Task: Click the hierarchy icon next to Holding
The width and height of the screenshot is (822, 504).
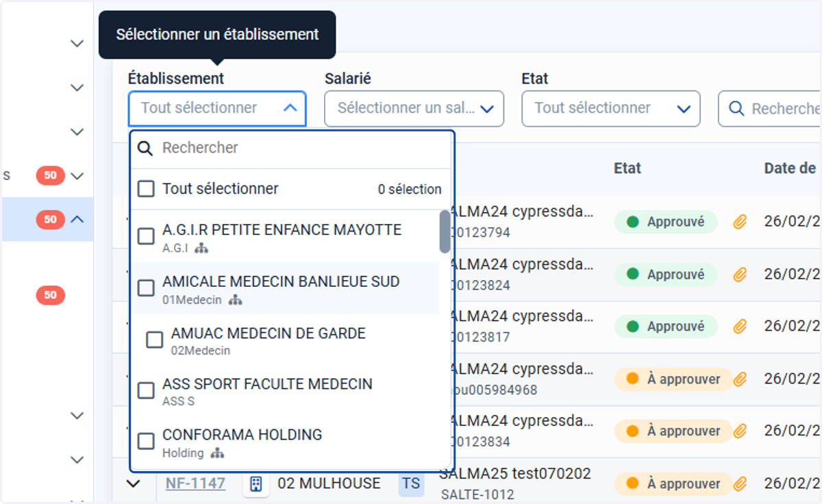Action: coord(217,453)
